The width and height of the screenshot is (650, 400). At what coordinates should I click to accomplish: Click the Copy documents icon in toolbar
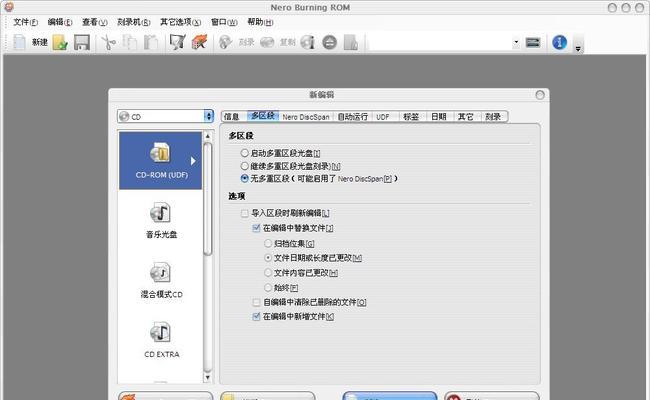point(130,42)
